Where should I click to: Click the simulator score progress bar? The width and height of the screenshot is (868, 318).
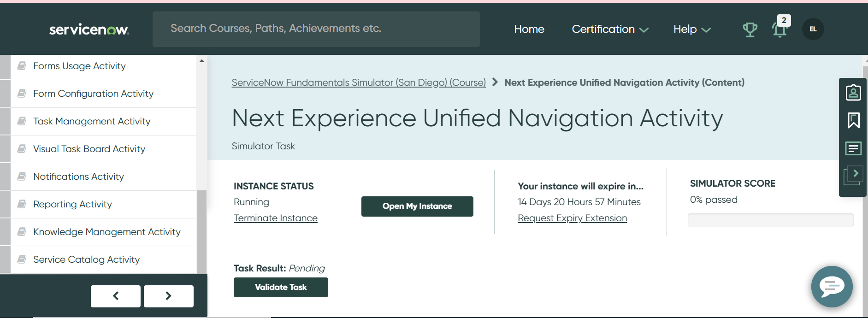pyautogui.click(x=770, y=220)
